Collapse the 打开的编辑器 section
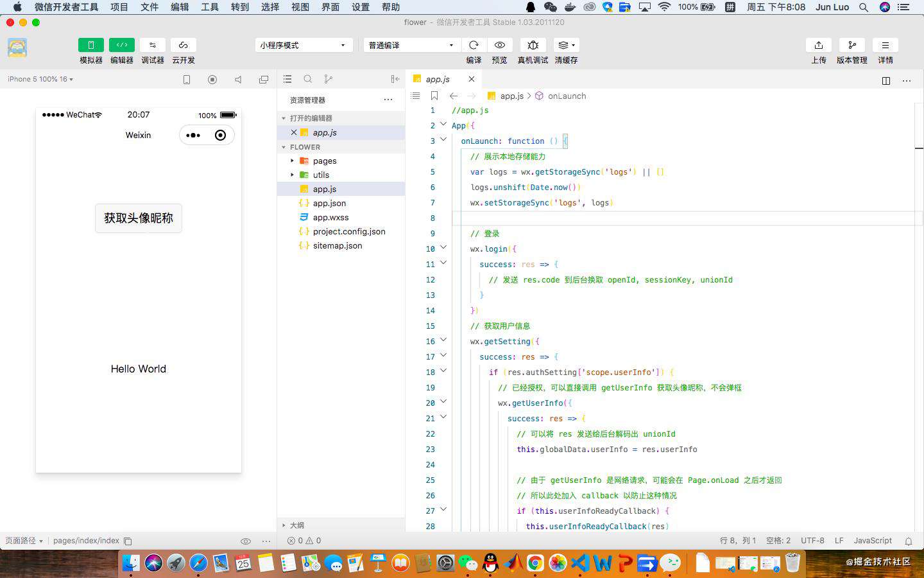This screenshot has width=924, height=578. tap(341, 118)
